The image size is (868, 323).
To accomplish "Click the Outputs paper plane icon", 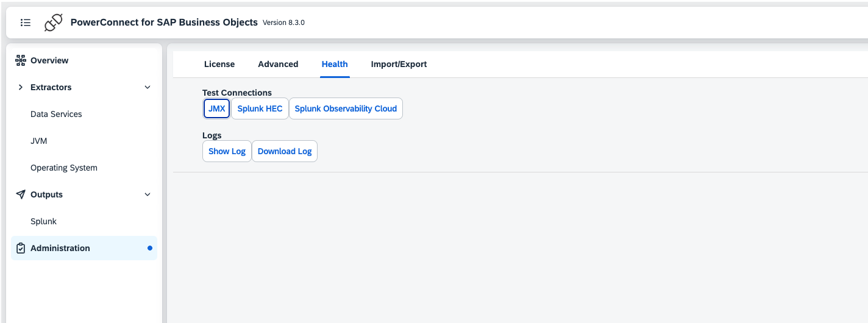I will coord(21,194).
